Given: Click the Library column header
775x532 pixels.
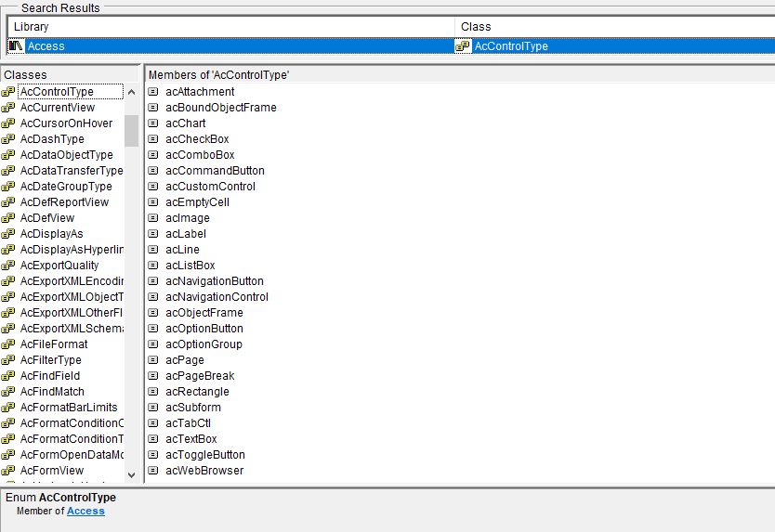Looking at the screenshot, I should pyautogui.click(x=231, y=27).
